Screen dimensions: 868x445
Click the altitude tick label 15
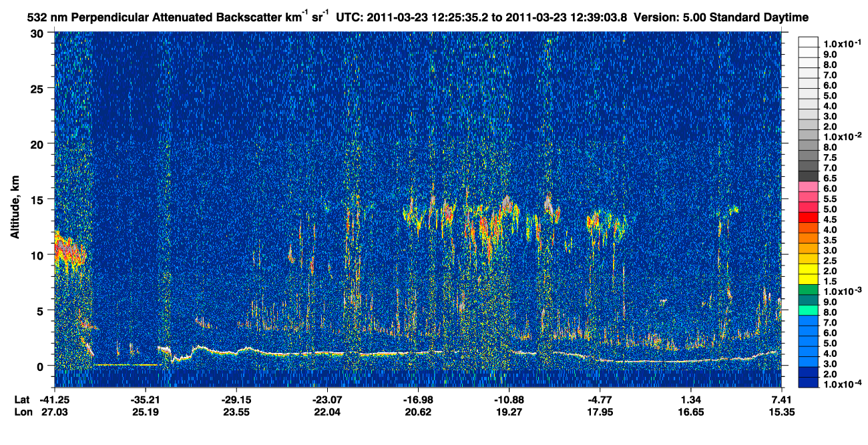37,199
